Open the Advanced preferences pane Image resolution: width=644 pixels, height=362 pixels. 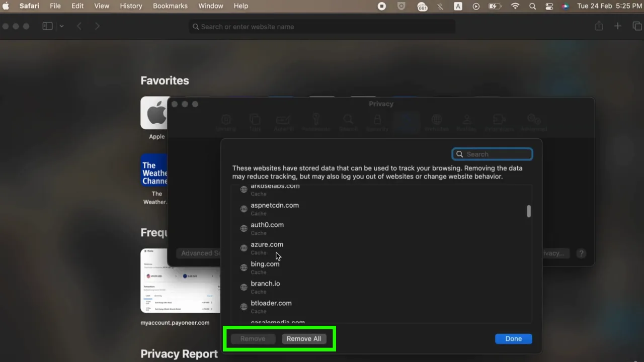[533, 122]
